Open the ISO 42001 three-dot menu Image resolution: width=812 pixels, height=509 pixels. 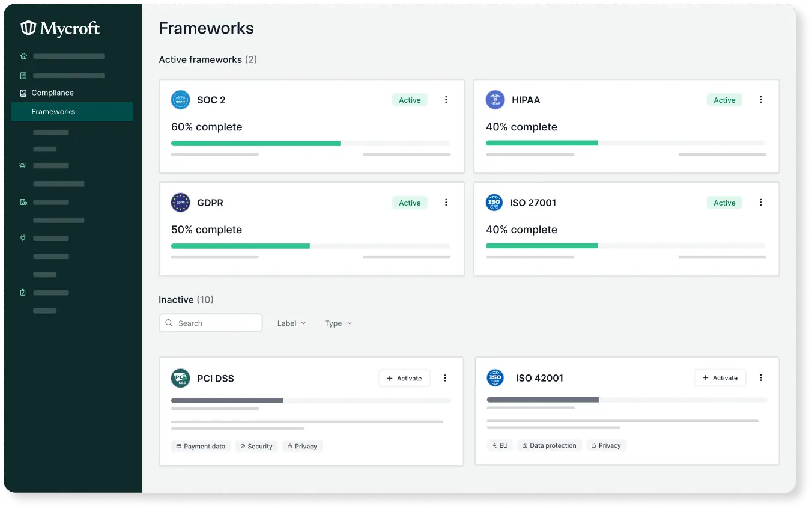760,377
